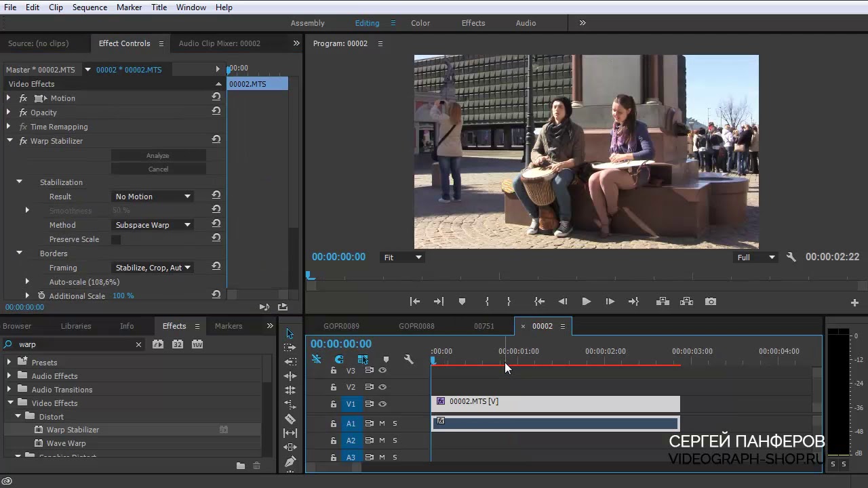868x488 pixels.
Task: Select the Razor tool in the tools panel
Action: [x=290, y=419]
